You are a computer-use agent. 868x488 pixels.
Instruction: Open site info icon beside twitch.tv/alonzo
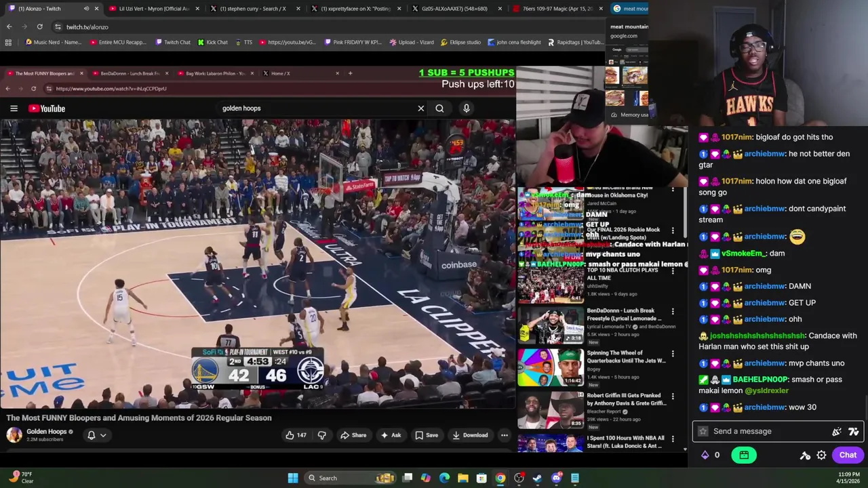tap(58, 26)
